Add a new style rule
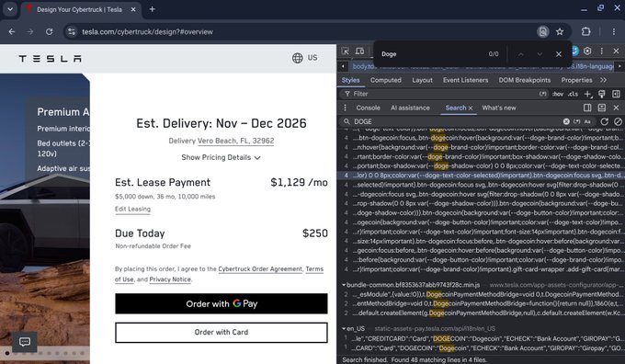The width and height of the screenshot is (625, 364). 587,94
